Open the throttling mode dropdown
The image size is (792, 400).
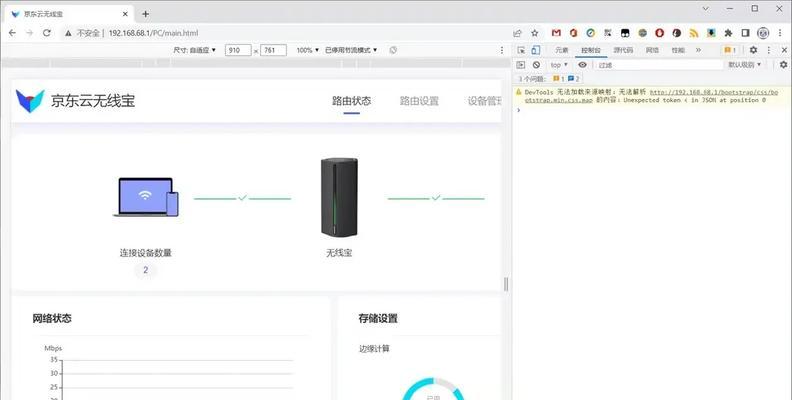(351, 50)
